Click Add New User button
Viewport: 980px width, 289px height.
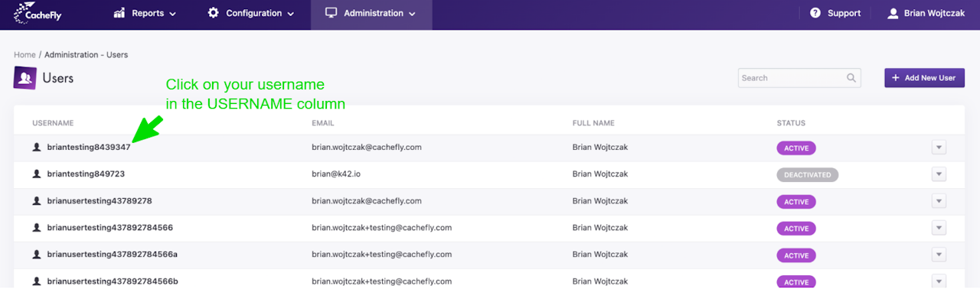click(924, 78)
